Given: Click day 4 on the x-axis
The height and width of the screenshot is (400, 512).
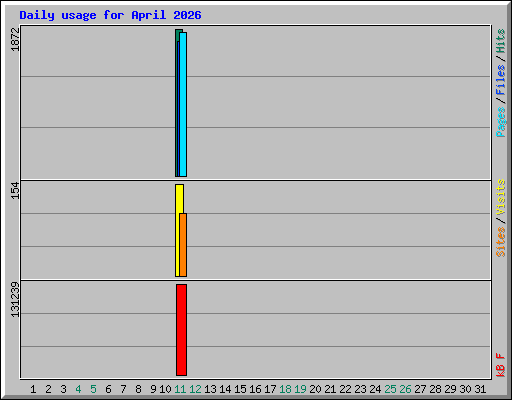Looking at the screenshot, I should pyautogui.click(x=78, y=389).
